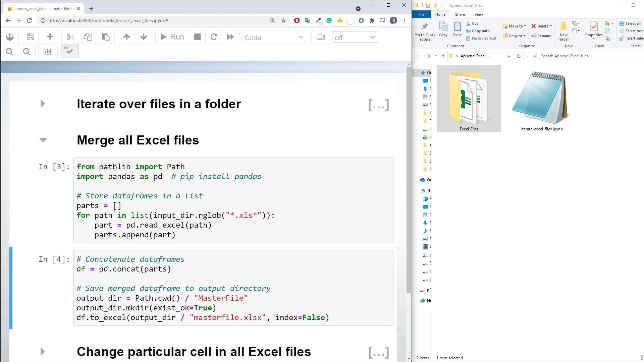Refresh the Explorer view with circular arrow

coord(519,56)
